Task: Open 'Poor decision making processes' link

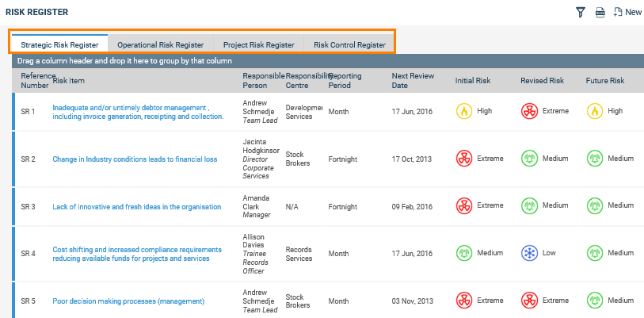Action: point(128,301)
